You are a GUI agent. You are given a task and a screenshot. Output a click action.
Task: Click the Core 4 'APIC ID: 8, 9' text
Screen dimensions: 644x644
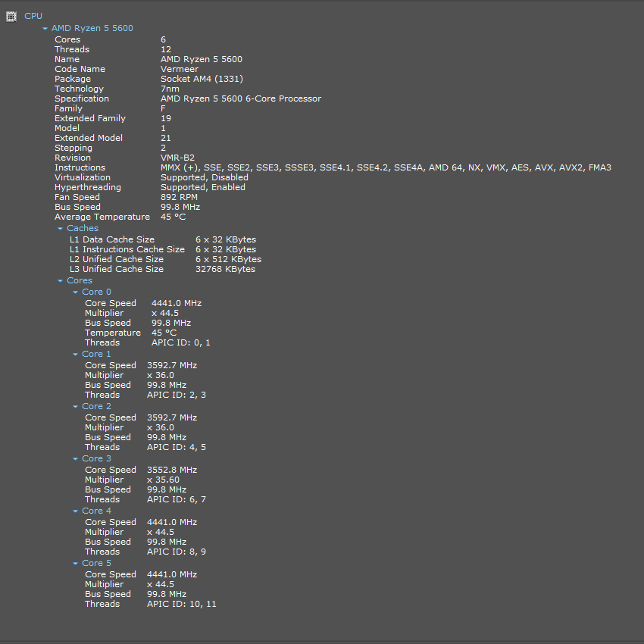tap(177, 552)
